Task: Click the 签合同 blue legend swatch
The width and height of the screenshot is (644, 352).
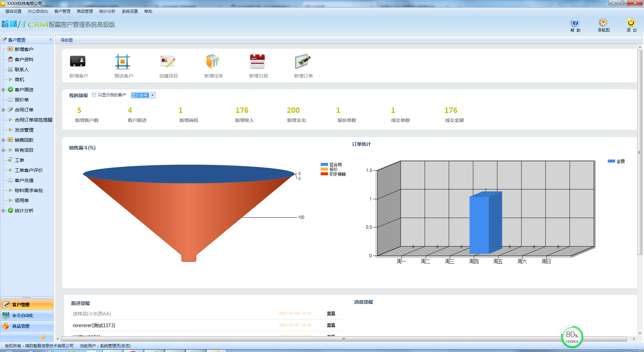Action: tap(324, 165)
